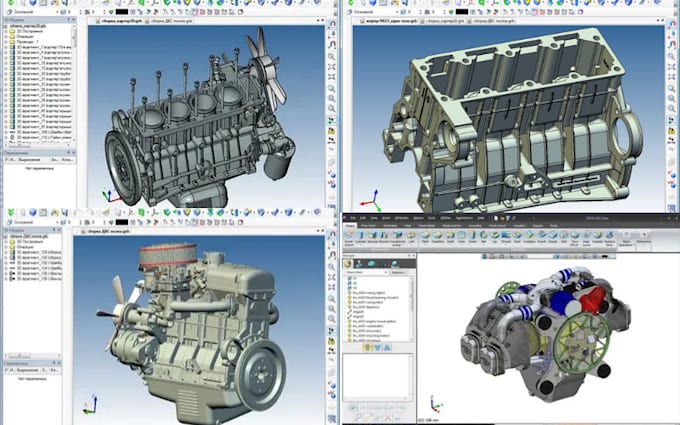Close the variables panel in bottom-left window
Screen dimensions: 680x425
(x=59, y=363)
